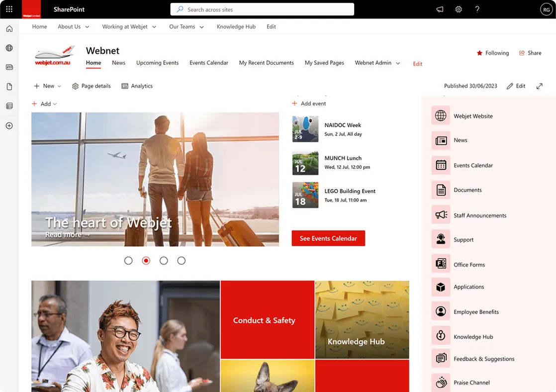Click the Applications cube icon
Viewport: 556px width, 392px height.
pyautogui.click(x=441, y=287)
